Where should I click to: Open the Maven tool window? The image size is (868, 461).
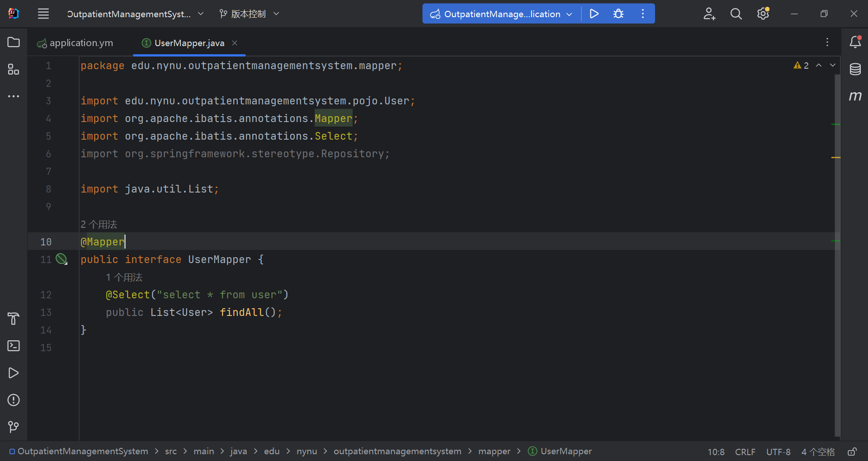pos(855,96)
